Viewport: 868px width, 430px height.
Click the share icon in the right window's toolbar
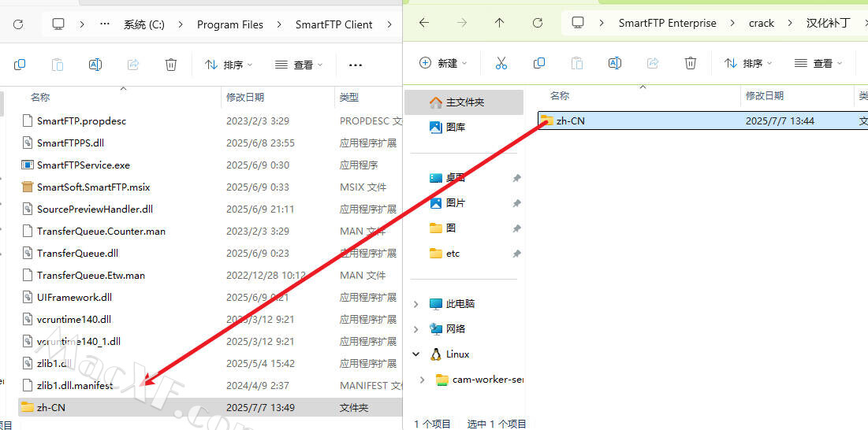(x=653, y=63)
